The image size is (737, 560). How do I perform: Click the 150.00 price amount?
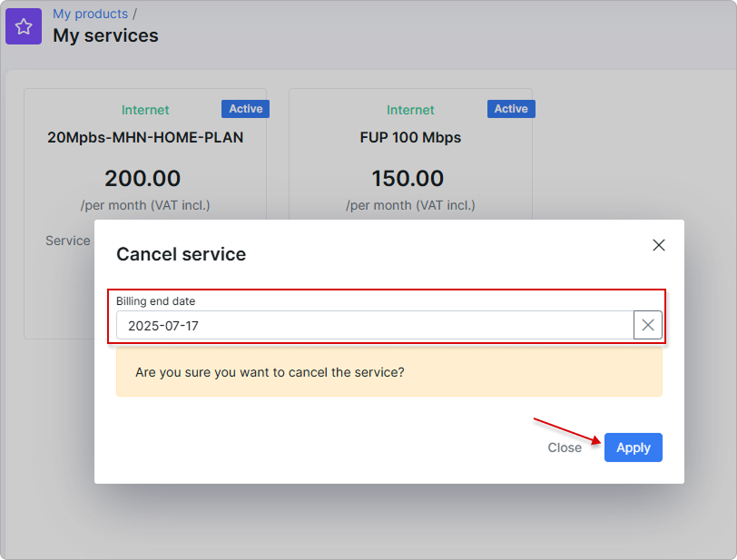pyautogui.click(x=408, y=179)
